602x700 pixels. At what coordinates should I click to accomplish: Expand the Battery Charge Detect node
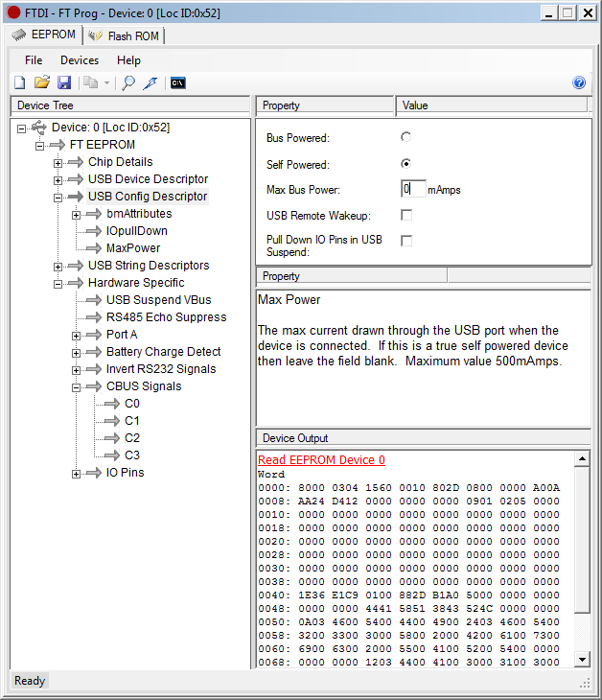point(77,353)
